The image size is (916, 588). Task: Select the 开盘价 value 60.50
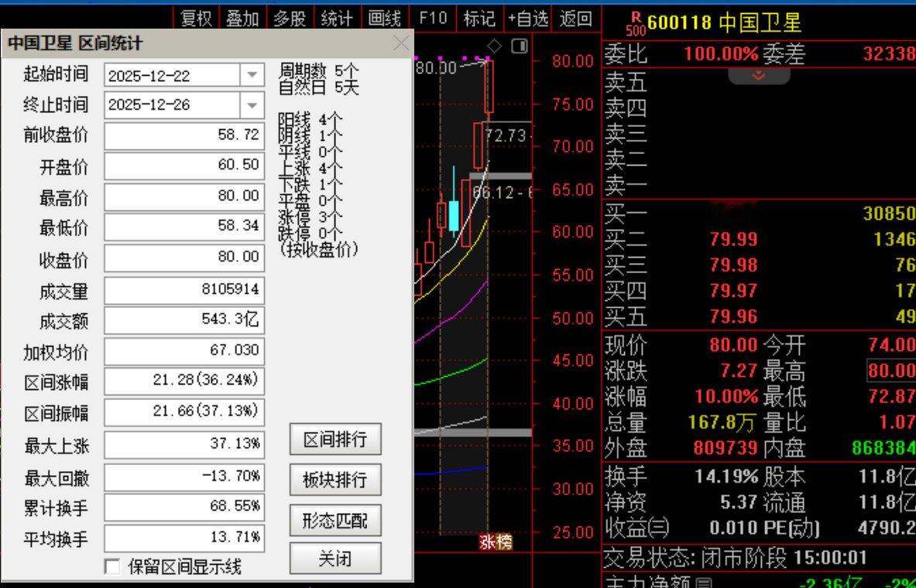[184, 166]
